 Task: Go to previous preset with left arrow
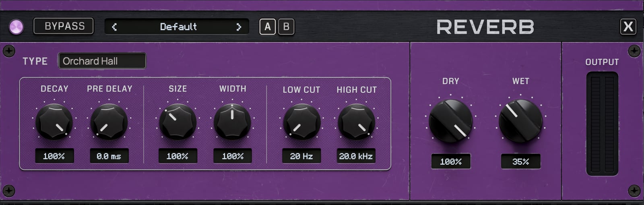click(114, 27)
